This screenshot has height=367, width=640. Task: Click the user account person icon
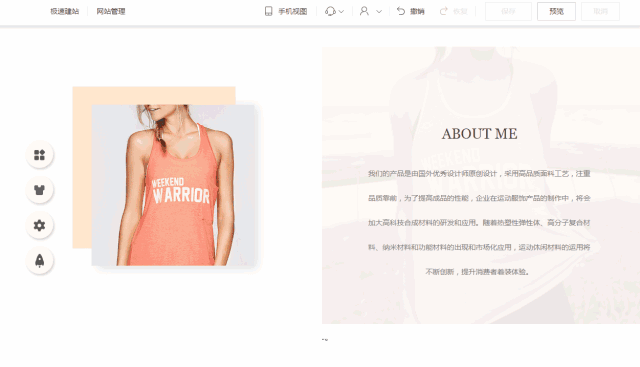(x=364, y=11)
